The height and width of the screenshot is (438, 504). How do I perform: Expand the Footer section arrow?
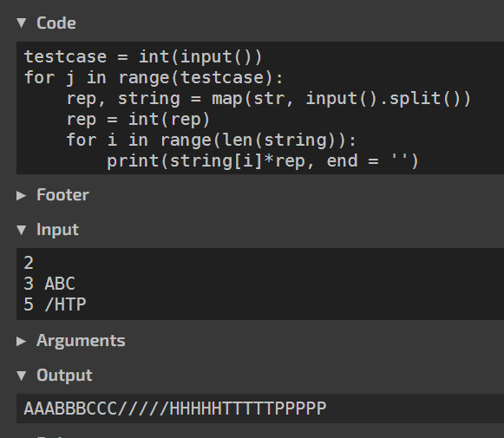21,195
